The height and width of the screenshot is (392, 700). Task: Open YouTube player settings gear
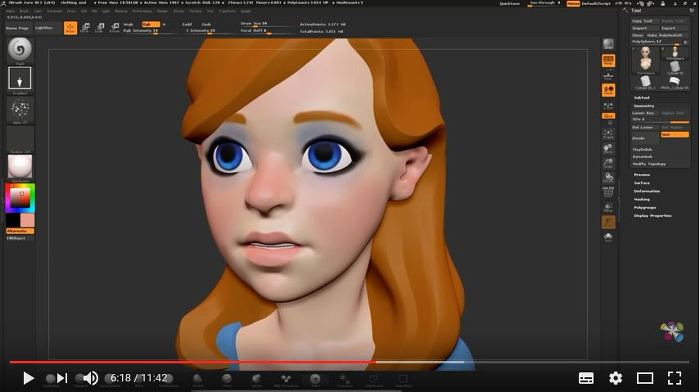(616, 378)
